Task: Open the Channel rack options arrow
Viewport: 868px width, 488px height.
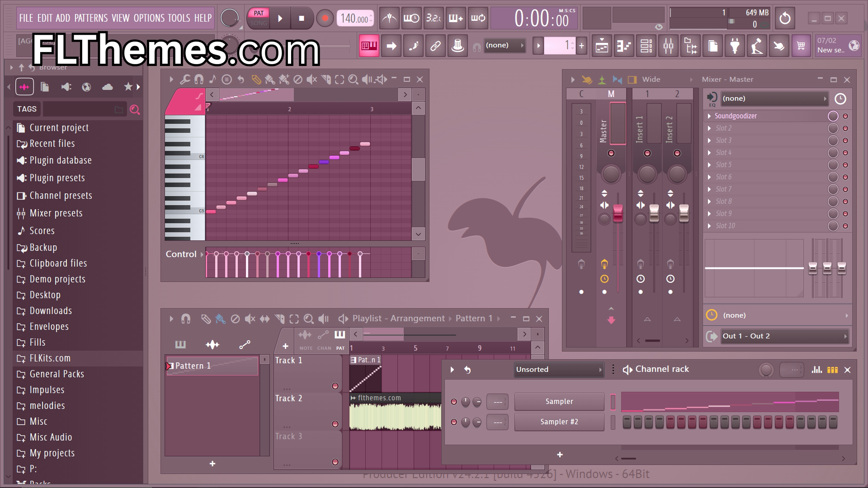Action: (x=452, y=370)
